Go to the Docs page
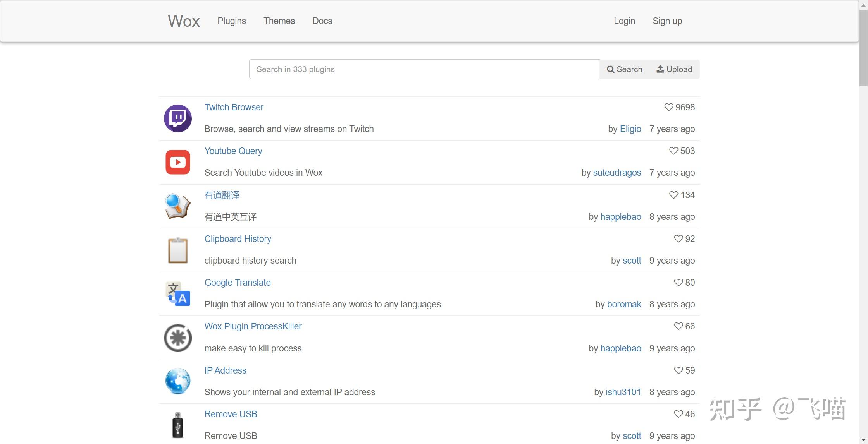 tap(322, 21)
